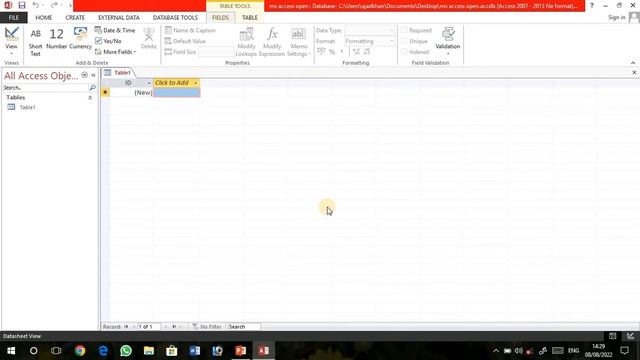The image size is (640, 360).
Task: Click the percent format icon
Action: click(332, 52)
